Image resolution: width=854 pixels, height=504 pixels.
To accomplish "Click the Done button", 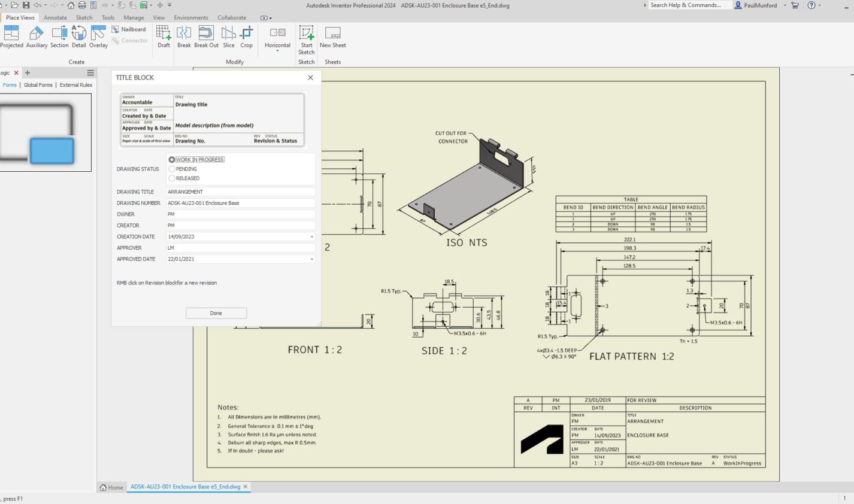I will tap(216, 312).
